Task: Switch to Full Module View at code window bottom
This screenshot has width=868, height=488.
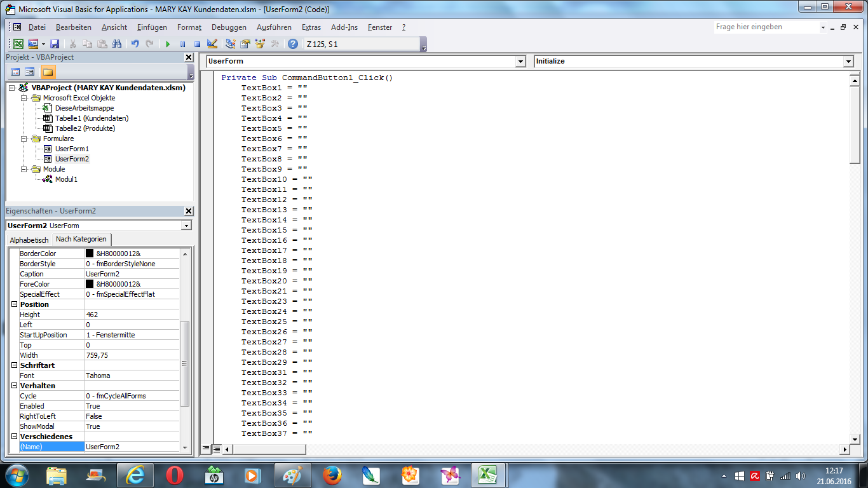Action: tap(216, 449)
